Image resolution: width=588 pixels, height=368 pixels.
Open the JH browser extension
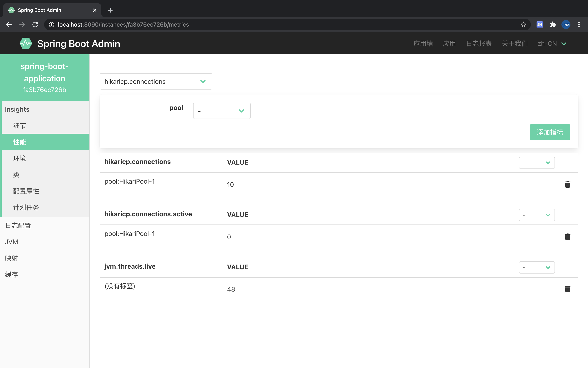(x=539, y=25)
